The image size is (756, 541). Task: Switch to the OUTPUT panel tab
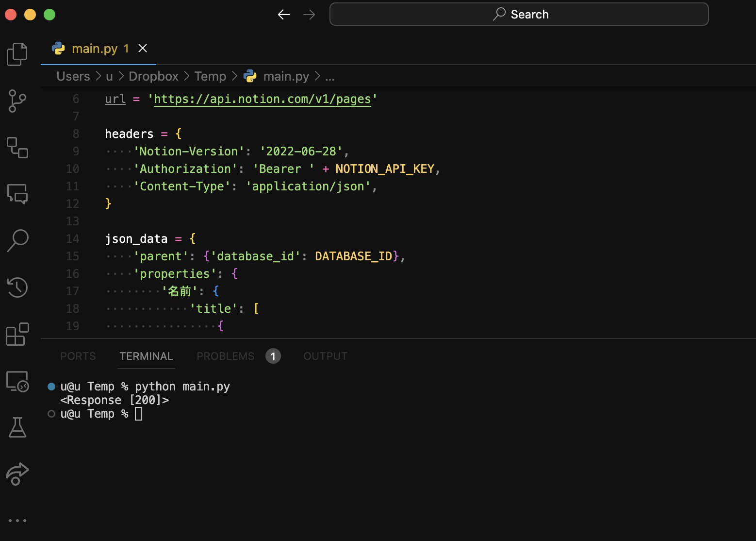tap(326, 356)
